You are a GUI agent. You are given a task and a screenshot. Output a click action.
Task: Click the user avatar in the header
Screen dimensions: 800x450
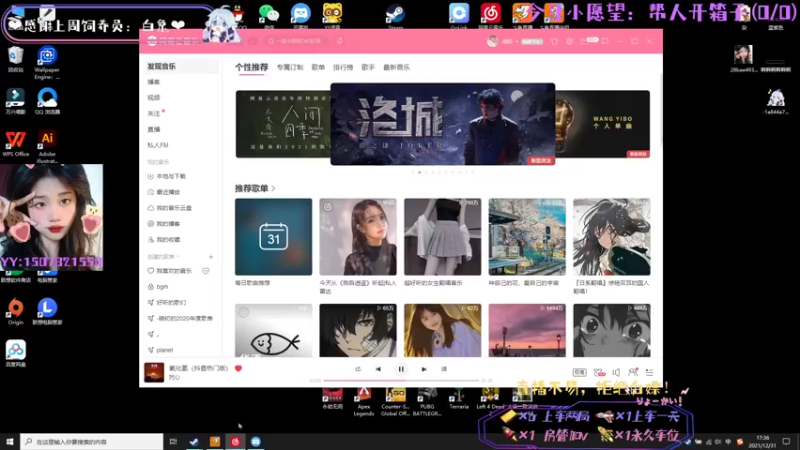[x=492, y=41]
